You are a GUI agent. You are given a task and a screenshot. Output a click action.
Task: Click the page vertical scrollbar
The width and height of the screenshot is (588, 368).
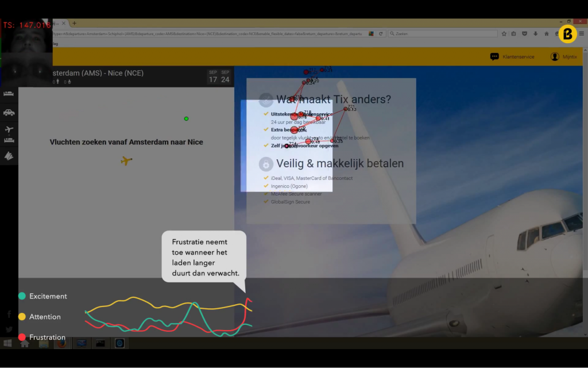[x=585, y=162]
